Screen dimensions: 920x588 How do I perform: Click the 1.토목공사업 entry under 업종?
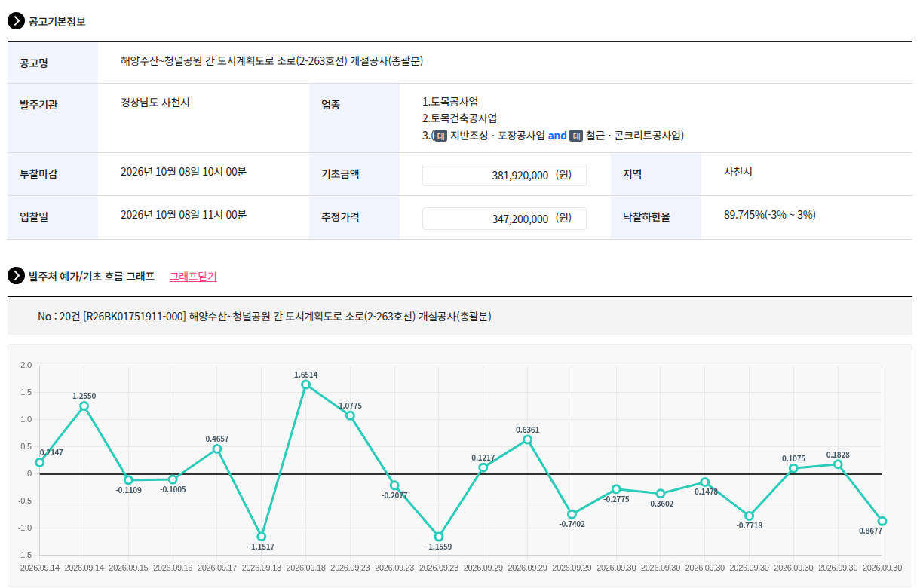[450, 102]
